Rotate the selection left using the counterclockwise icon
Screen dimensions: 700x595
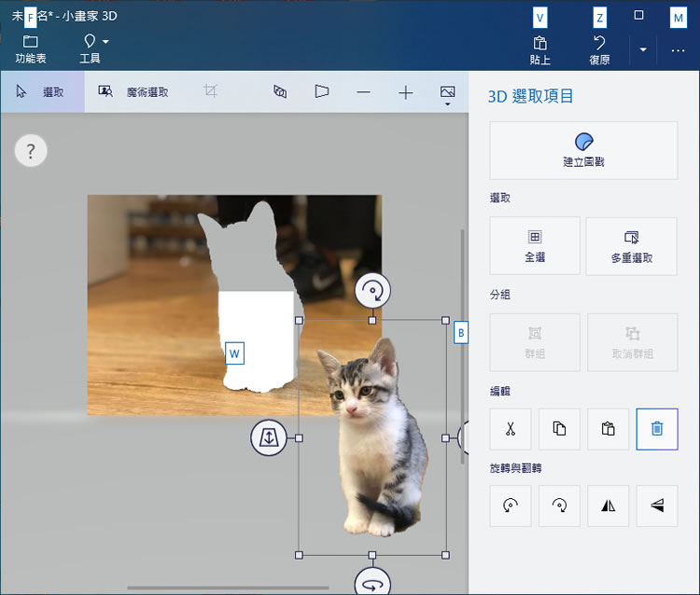pyautogui.click(x=511, y=505)
